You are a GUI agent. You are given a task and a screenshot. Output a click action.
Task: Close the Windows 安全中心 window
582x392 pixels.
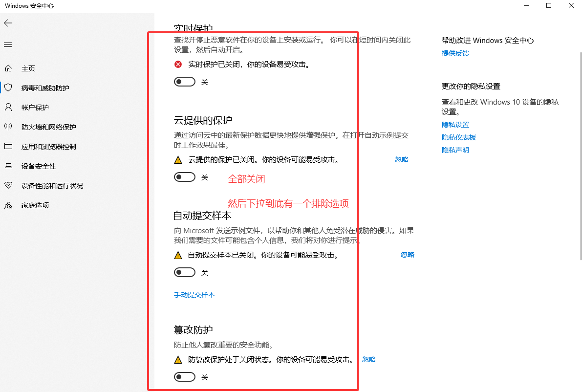click(571, 5)
